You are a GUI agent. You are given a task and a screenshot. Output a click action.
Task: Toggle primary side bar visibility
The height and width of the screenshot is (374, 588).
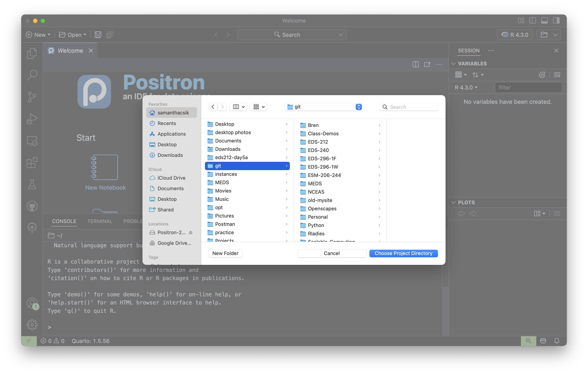pyautogui.click(x=533, y=20)
